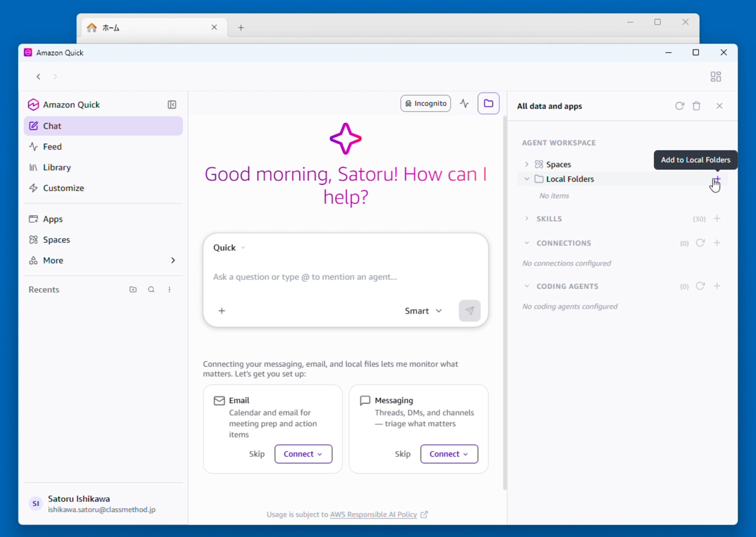Open the Satoru Ishikawa account profile
The image size is (756, 537).
point(103,504)
